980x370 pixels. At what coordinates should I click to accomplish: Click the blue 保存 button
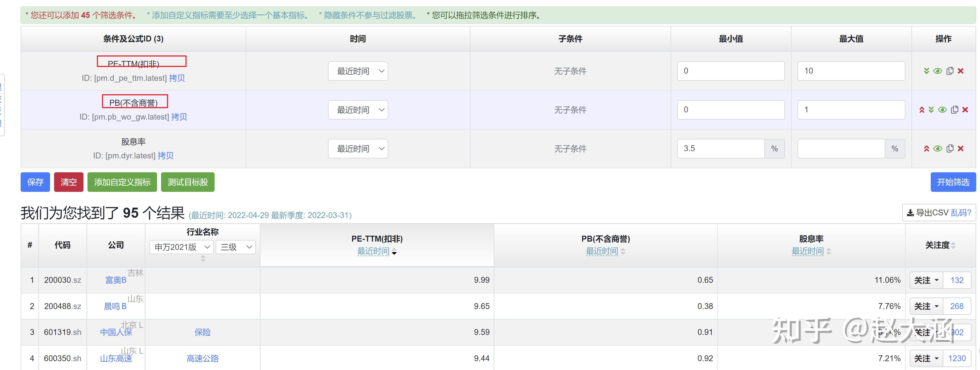[35, 182]
